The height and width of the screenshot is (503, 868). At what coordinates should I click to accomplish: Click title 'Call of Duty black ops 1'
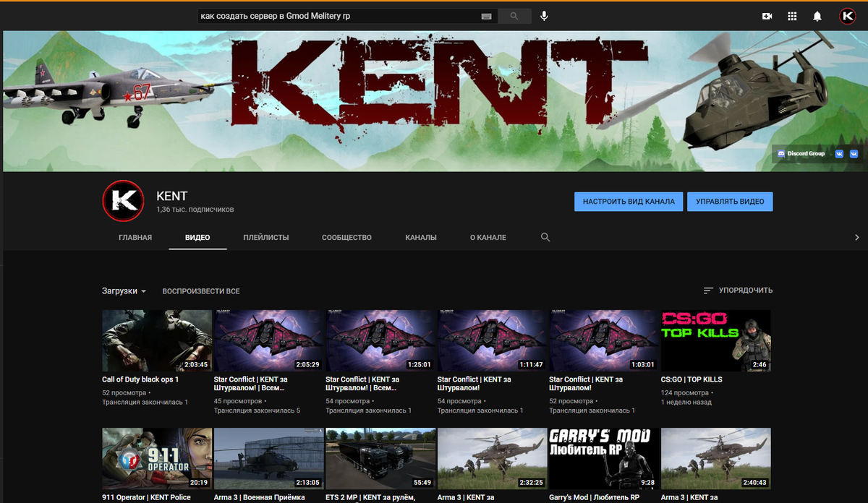click(x=140, y=379)
